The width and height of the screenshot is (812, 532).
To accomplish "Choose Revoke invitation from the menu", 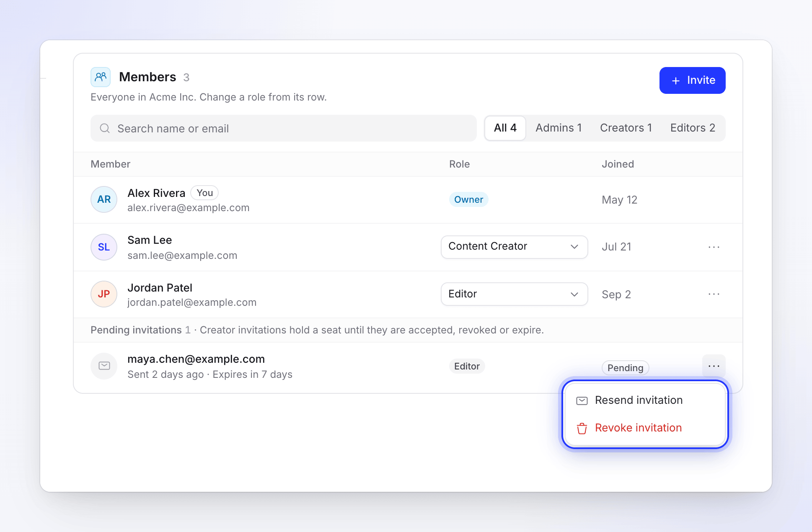I will click(x=645, y=428).
